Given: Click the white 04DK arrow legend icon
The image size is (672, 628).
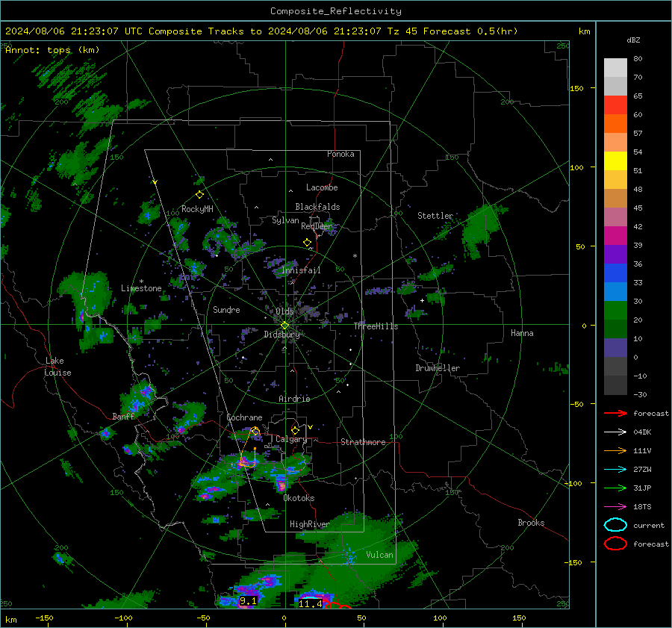Looking at the screenshot, I should (x=615, y=432).
